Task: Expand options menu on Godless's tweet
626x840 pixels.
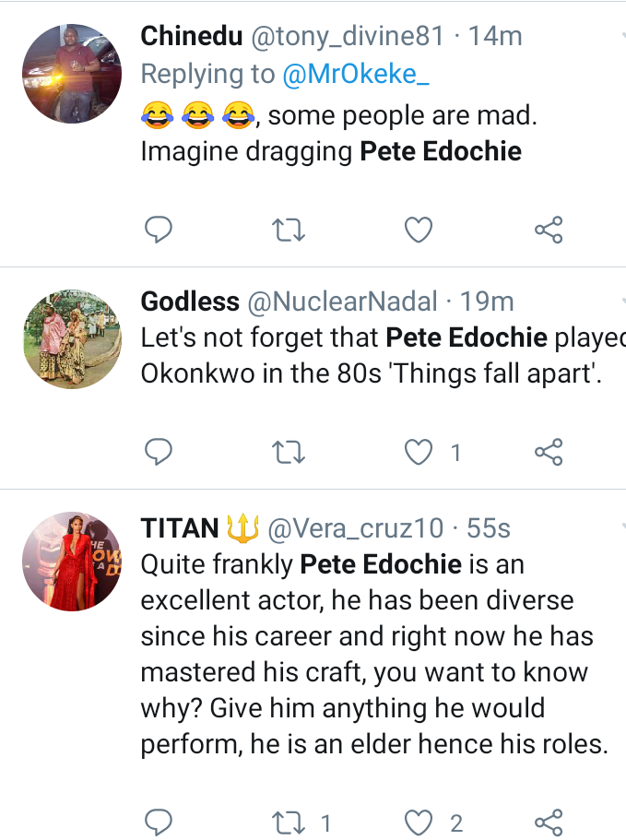Action: click(x=621, y=302)
